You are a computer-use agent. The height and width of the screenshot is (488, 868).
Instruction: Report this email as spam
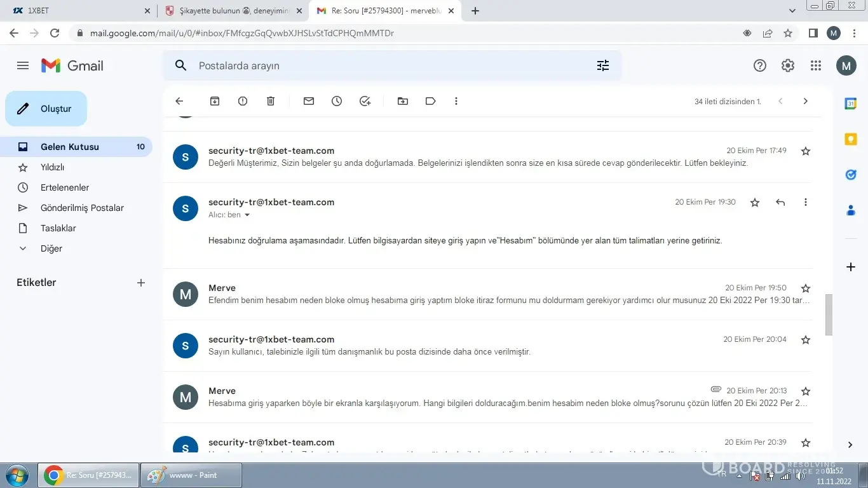(x=243, y=101)
